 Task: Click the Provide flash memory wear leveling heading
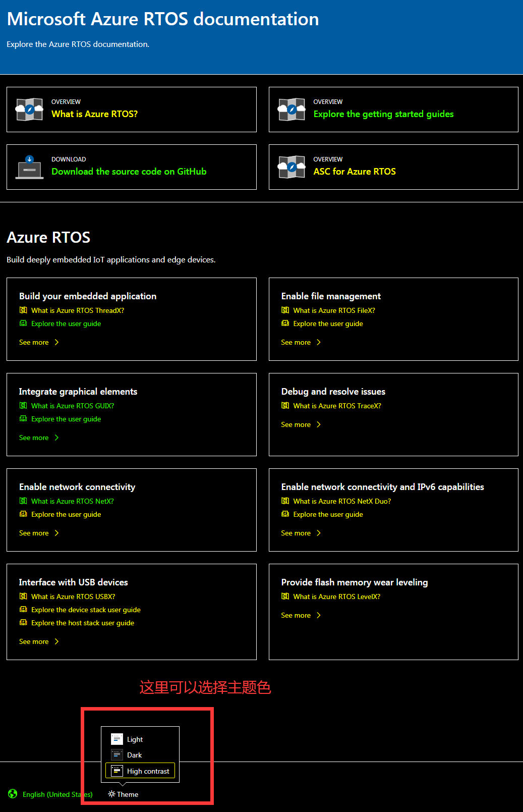355,582
